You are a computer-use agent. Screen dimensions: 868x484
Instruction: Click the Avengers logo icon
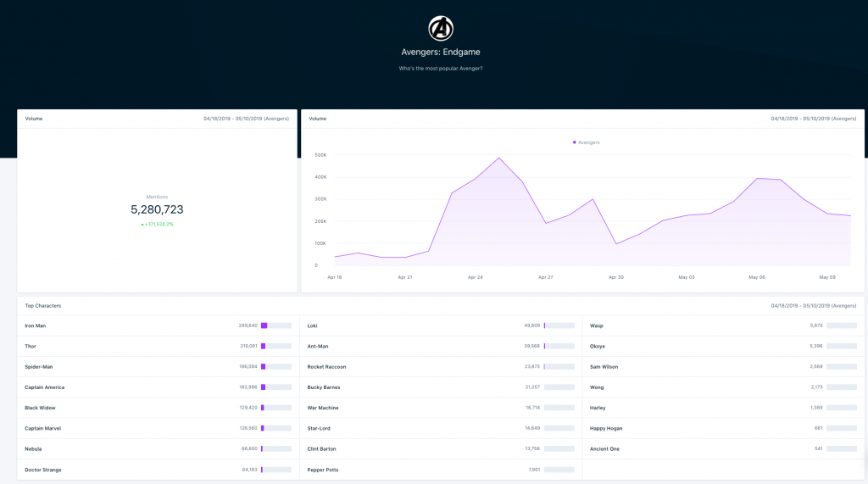tap(441, 28)
